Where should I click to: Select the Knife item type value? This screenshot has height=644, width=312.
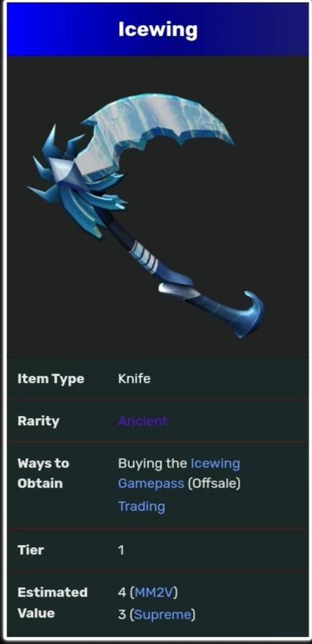click(x=134, y=379)
